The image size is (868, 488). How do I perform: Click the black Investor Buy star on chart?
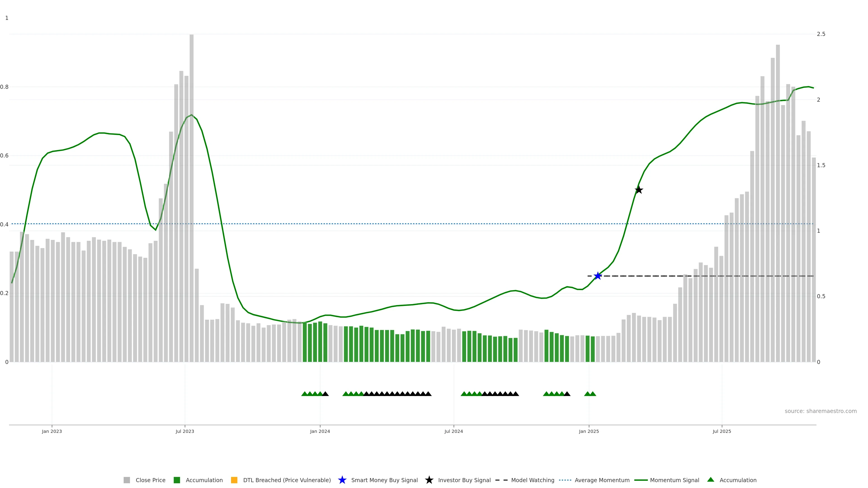pyautogui.click(x=639, y=190)
